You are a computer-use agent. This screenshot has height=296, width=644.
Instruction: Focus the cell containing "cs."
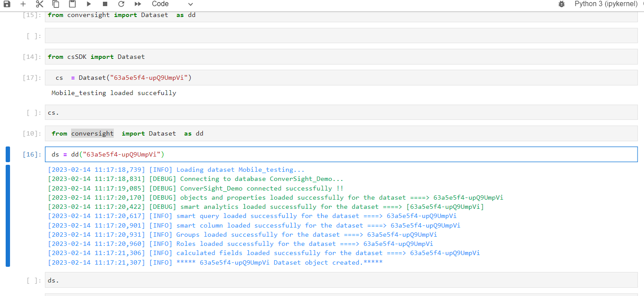[341, 112]
